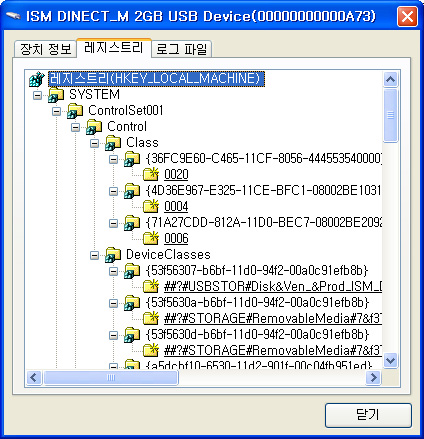Switch to the 장치 정보 tab
Image resolution: width=424 pixels, height=439 pixels.
(46, 49)
